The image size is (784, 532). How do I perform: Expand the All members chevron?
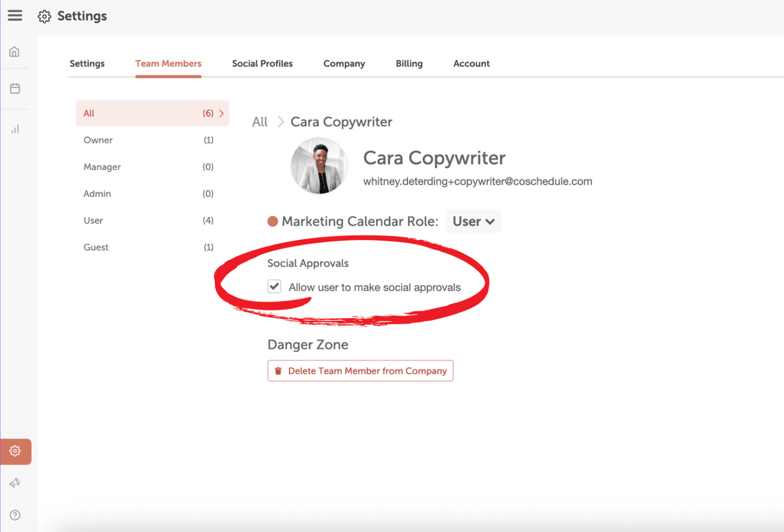coord(221,114)
